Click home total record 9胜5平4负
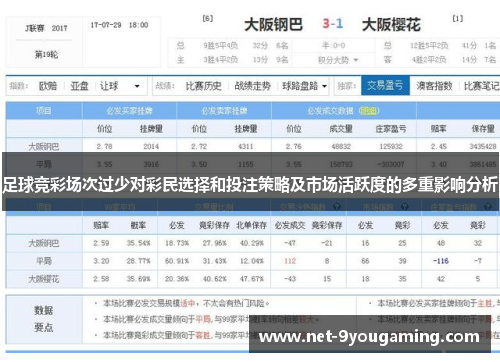 click(220, 46)
